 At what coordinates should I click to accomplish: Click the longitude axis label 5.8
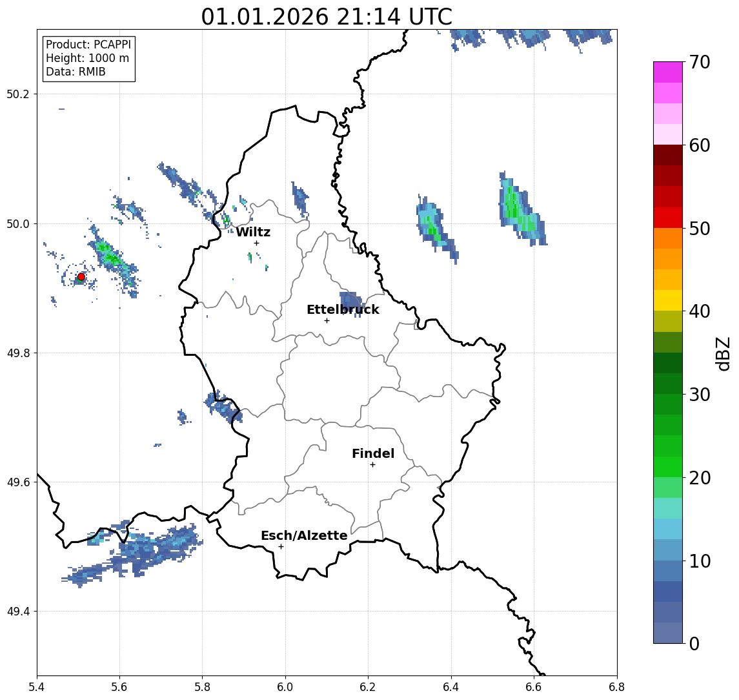pyautogui.click(x=203, y=687)
